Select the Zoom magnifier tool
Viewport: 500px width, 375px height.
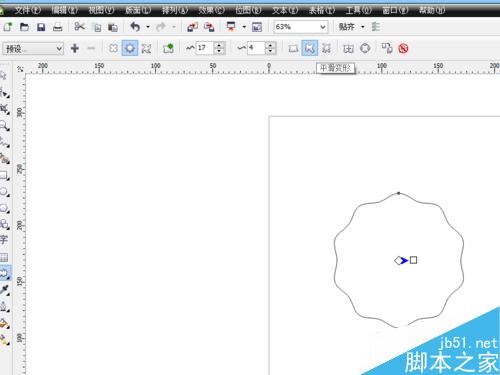(x=5, y=126)
